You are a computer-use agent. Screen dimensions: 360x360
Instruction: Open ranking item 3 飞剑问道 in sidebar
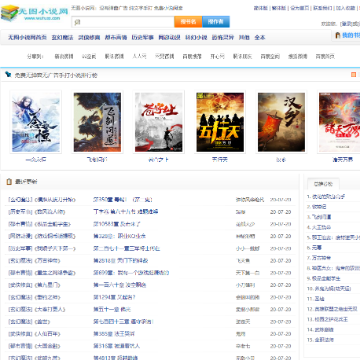[x=322, y=217]
